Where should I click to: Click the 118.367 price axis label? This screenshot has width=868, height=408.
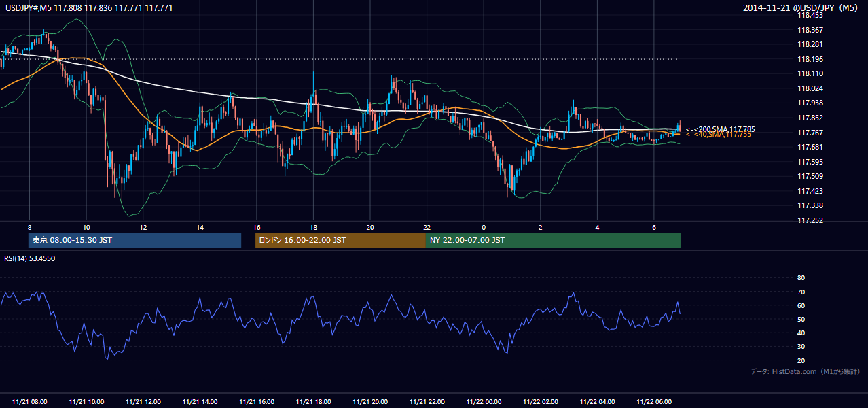pos(810,30)
